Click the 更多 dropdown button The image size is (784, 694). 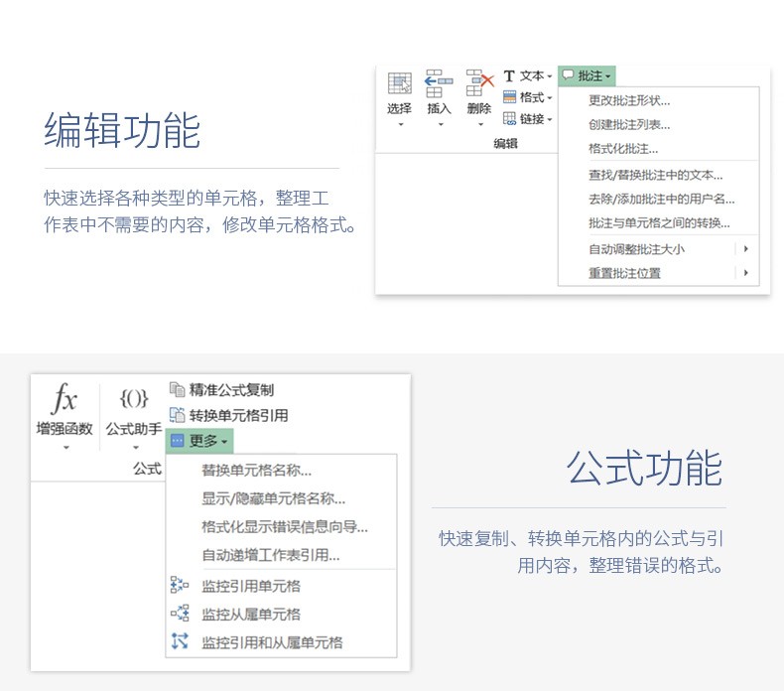coord(199,441)
